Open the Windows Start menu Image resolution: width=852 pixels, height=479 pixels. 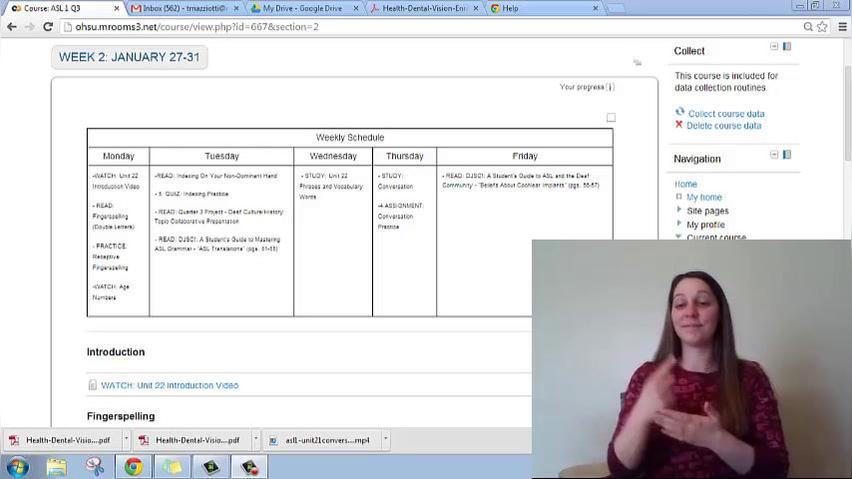tap(18, 467)
